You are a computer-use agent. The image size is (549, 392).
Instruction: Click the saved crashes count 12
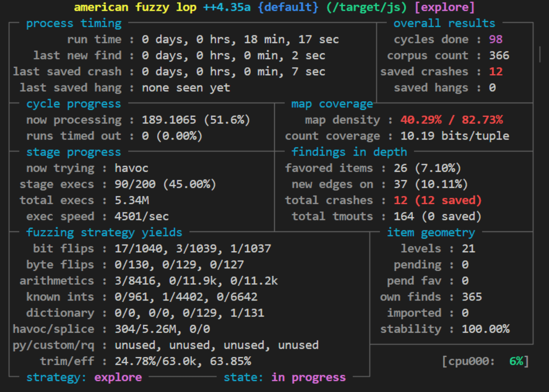(495, 71)
